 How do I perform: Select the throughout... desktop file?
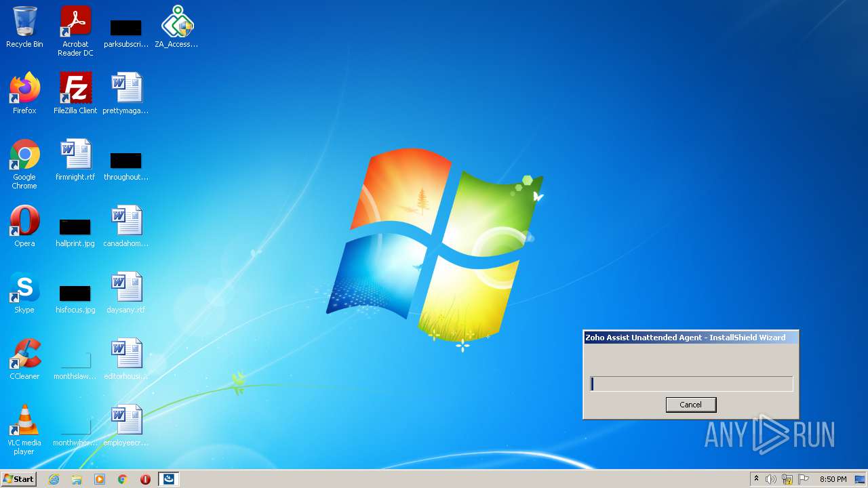click(x=126, y=165)
